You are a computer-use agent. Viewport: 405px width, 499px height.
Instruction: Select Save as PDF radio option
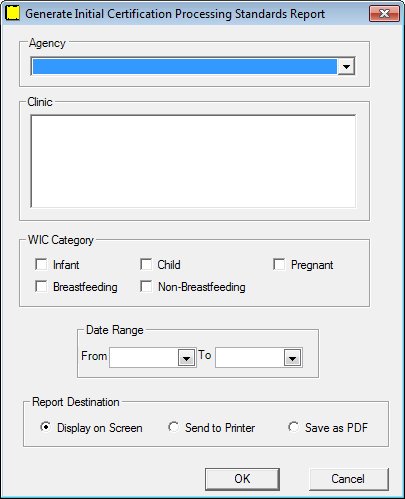click(x=293, y=427)
